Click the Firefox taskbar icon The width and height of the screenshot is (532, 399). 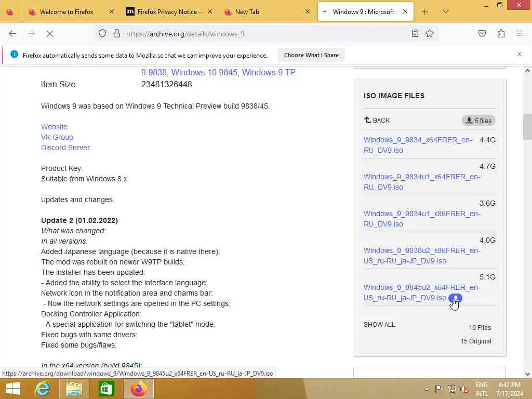138,389
